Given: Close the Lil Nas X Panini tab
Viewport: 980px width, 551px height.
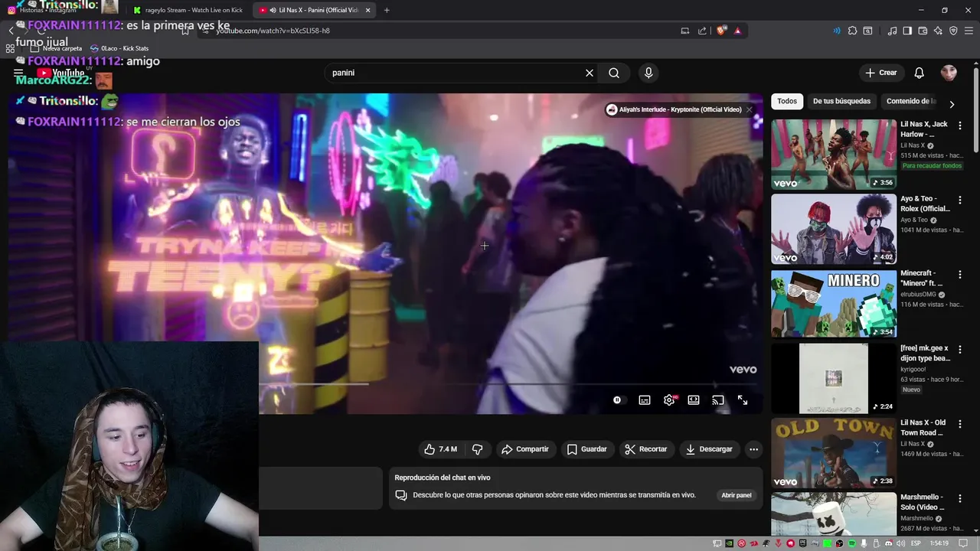Looking at the screenshot, I should pos(368,10).
